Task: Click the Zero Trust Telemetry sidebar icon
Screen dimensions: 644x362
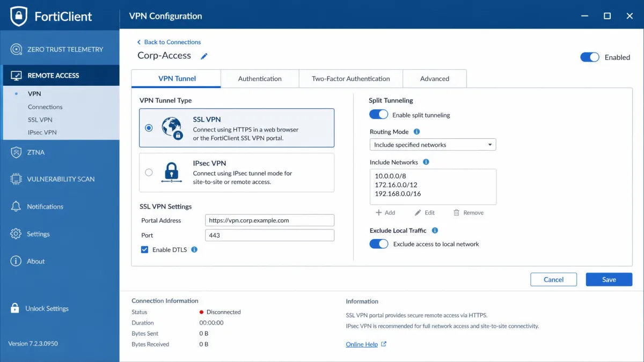Action: coord(16,49)
